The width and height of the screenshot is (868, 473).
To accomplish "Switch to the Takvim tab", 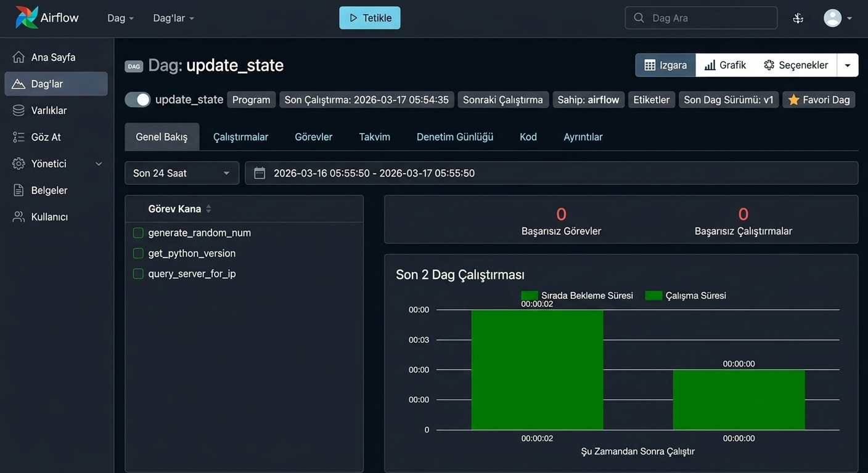I will pyautogui.click(x=375, y=137).
